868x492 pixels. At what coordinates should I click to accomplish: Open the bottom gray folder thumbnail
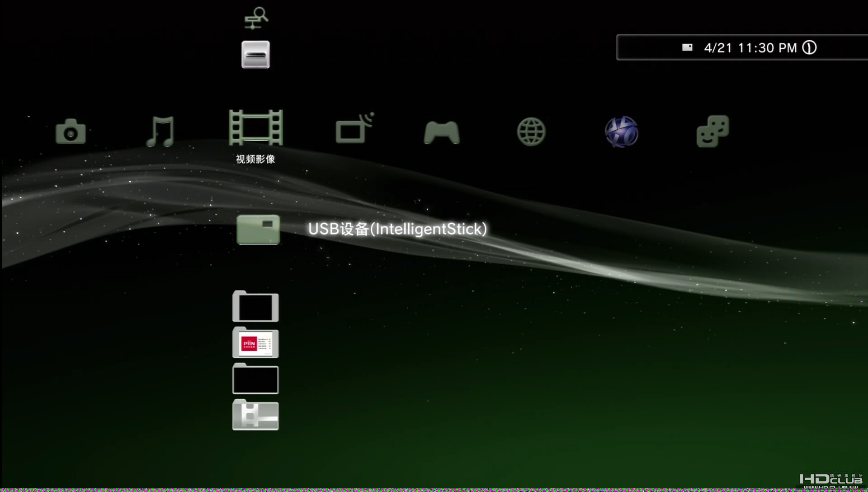pyautogui.click(x=255, y=415)
